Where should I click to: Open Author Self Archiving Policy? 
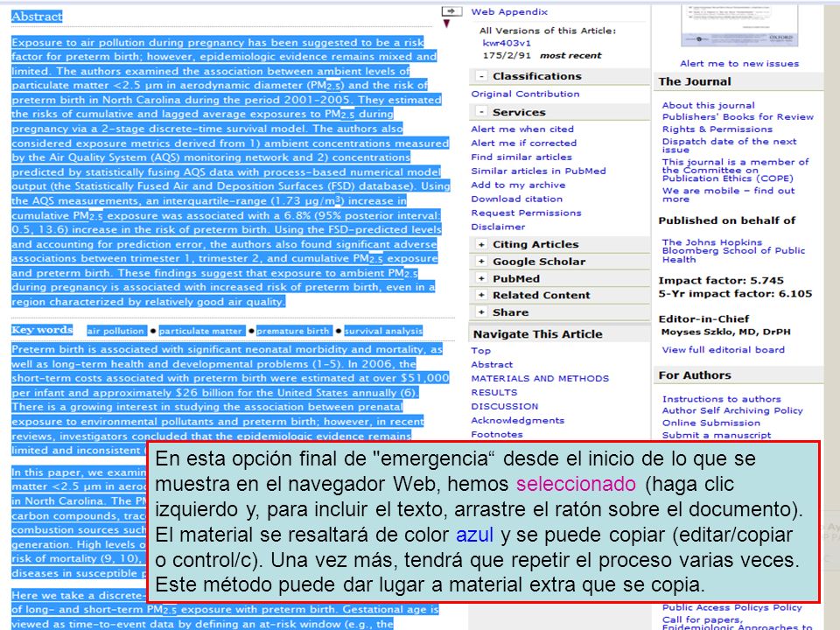732,410
